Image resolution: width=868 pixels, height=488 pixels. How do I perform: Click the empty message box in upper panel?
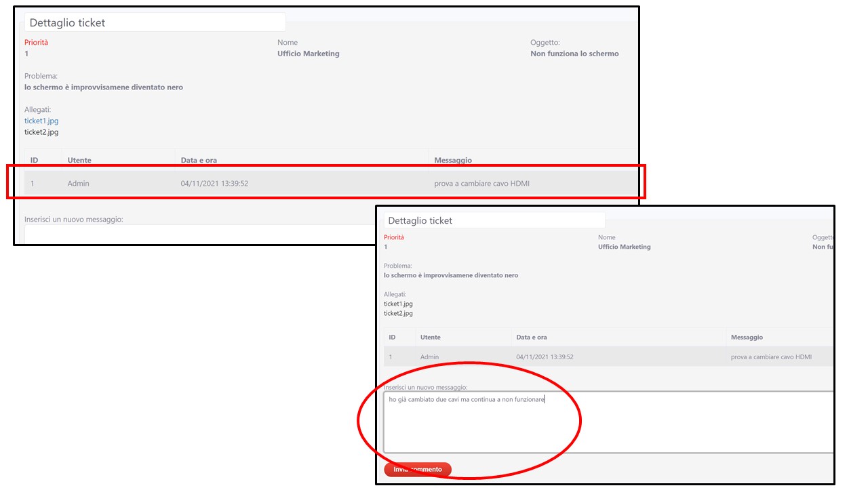(x=197, y=234)
